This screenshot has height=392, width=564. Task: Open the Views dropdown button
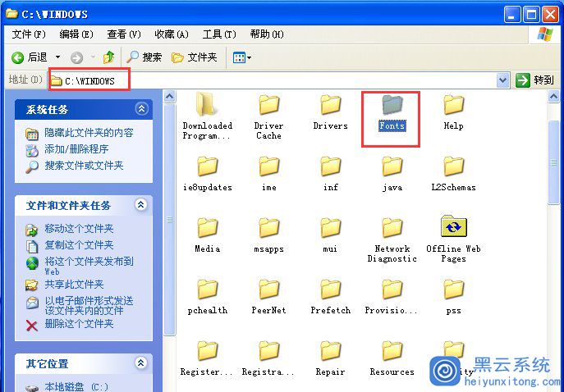coord(241,57)
